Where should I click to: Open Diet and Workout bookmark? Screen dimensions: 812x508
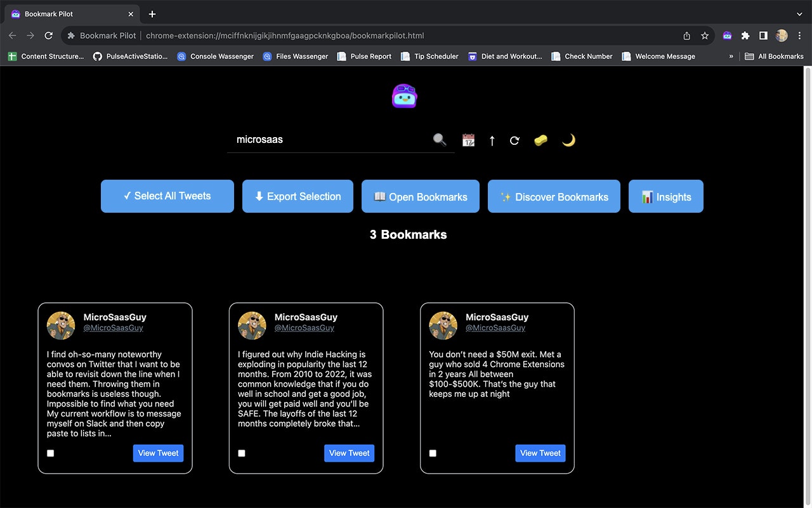coord(505,56)
